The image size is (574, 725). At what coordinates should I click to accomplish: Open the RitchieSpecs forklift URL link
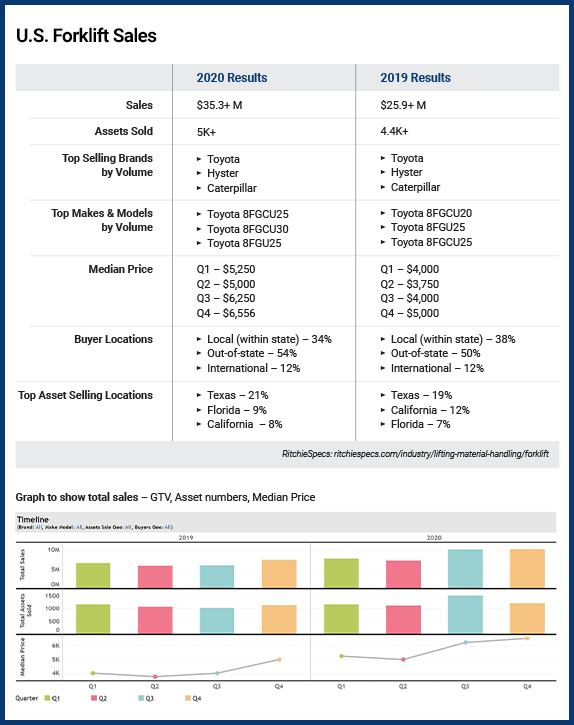coord(441,454)
